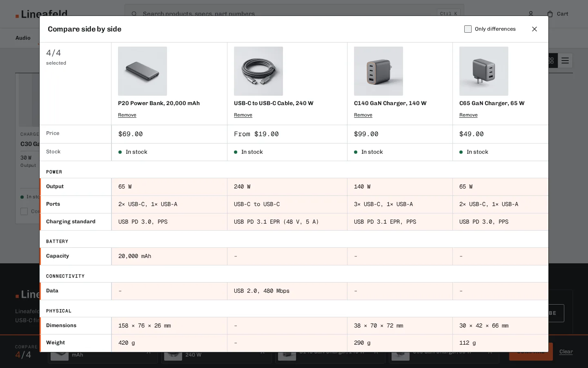Select the 158 × 76 × 26 mm cell
Viewport: 588px width, 368px height.
pyautogui.click(x=169, y=326)
